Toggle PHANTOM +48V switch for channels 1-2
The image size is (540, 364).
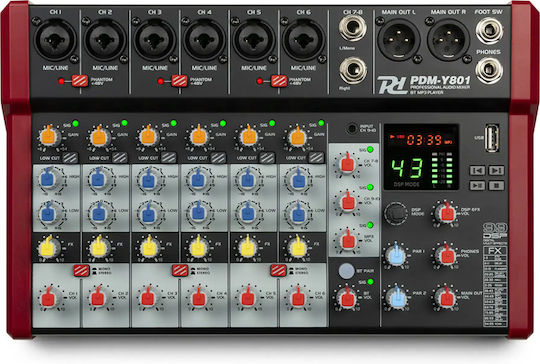click(80, 81)
